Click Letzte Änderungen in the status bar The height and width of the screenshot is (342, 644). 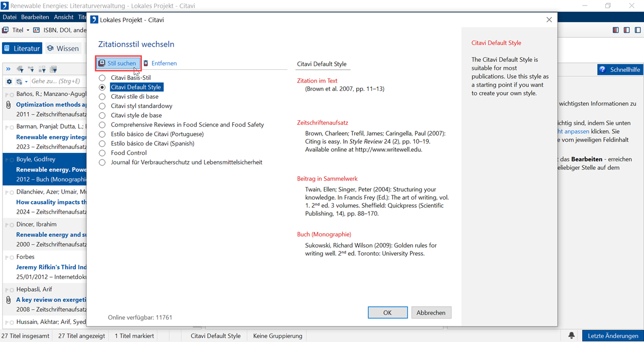pyautogui.click(x=612, y=335)
